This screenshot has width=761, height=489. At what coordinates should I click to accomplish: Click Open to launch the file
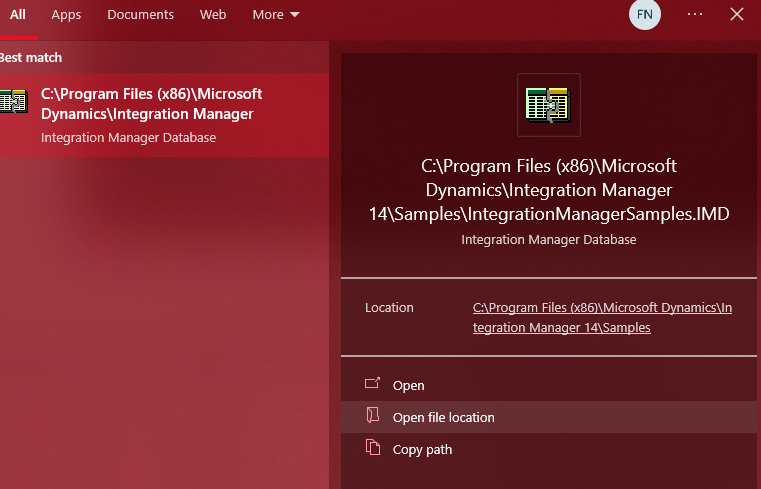[x=548, y=385]
